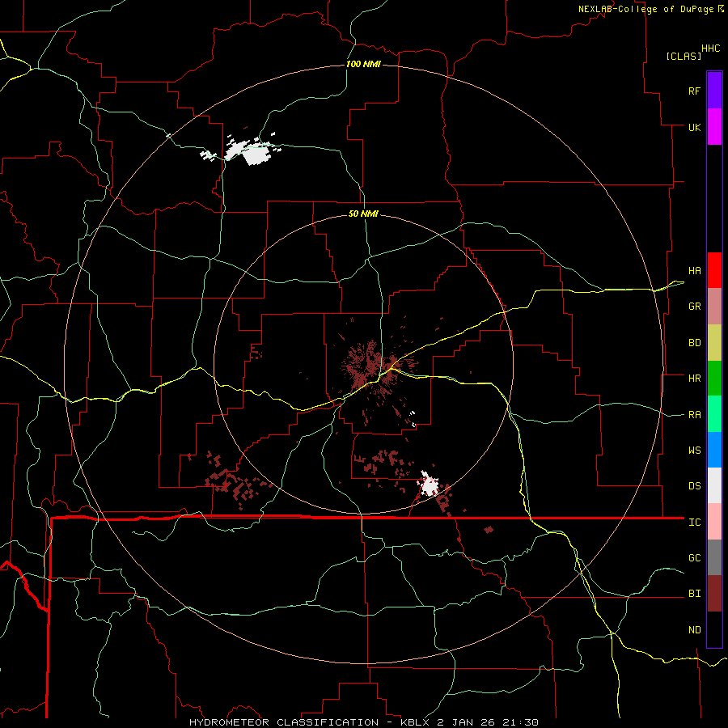This screenshot has height=728, width=728.
Task: Click the "RA" legend label
Action: [x=694, y=414]
